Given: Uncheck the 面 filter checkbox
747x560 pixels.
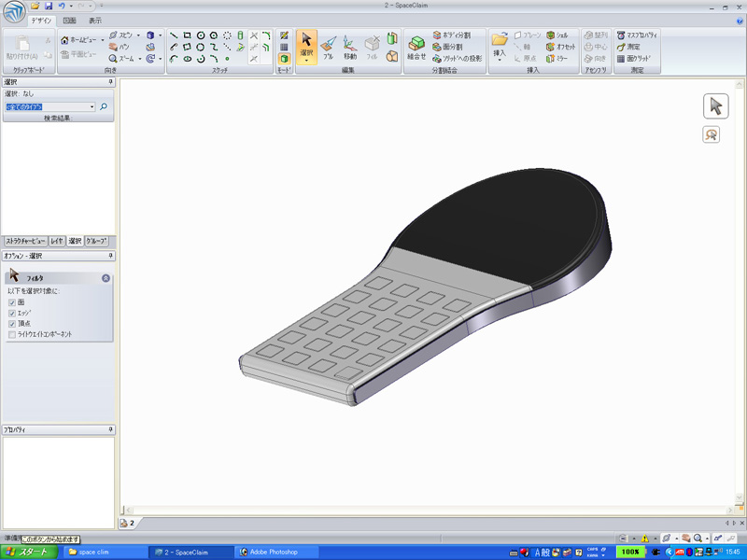Looking at the screenshot, I should tap(12, 302).
